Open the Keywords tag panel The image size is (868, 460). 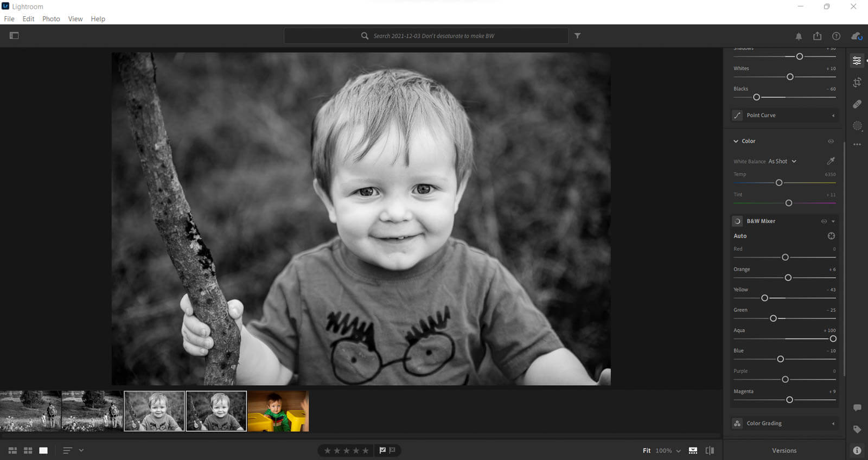coord(857,429)
